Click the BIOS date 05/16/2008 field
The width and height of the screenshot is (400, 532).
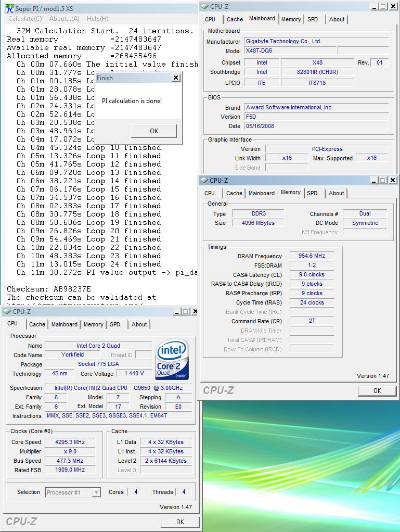[316, 126]
